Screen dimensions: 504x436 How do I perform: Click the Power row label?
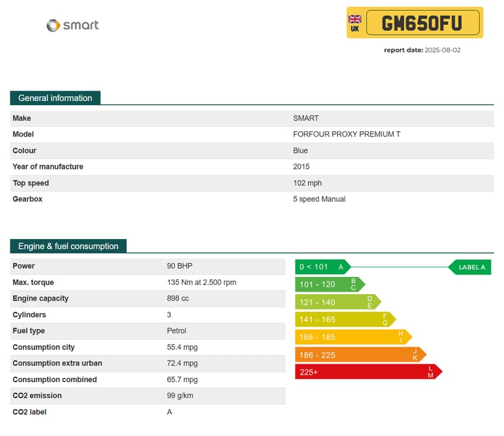point(24,266)
